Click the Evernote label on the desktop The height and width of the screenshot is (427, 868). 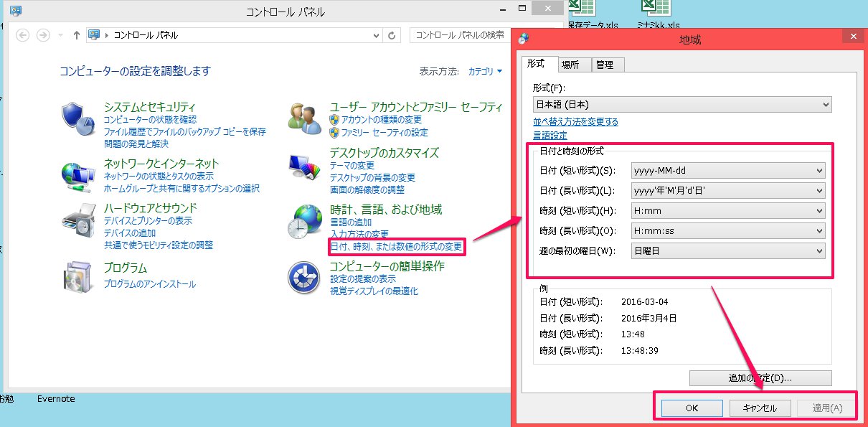point(56,399)
